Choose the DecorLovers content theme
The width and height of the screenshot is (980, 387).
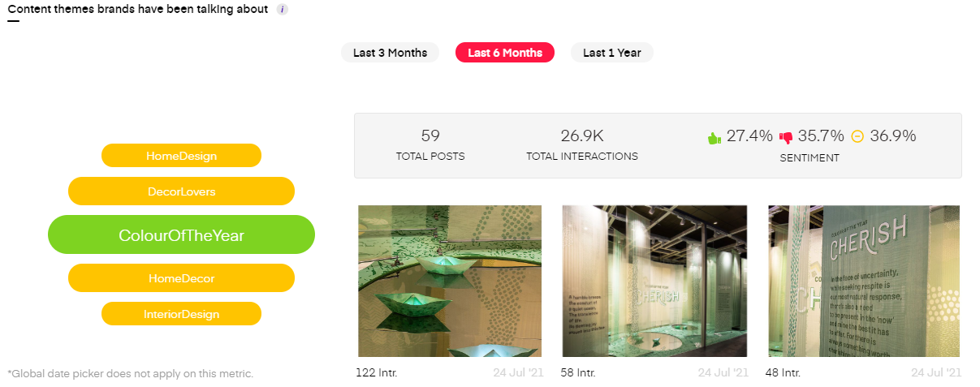point(181,191)
